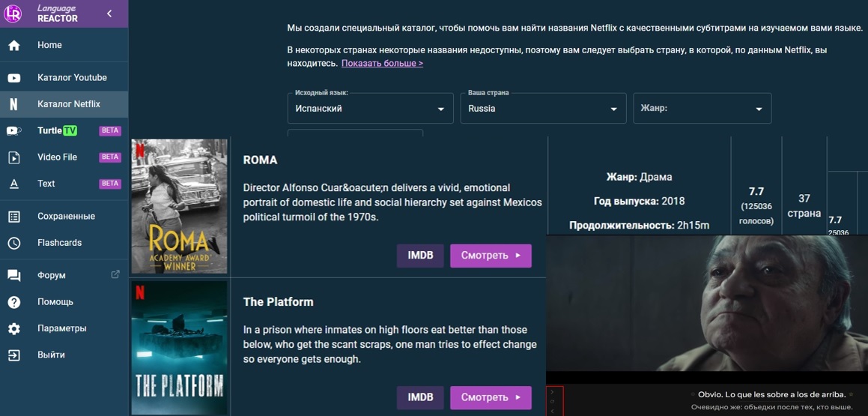Image resolution: width=868 pixels, height=416 pixels.
Task: Click the Russian translation 'Очевидно же' subtitle line
Action: click(x=771, y=406)
